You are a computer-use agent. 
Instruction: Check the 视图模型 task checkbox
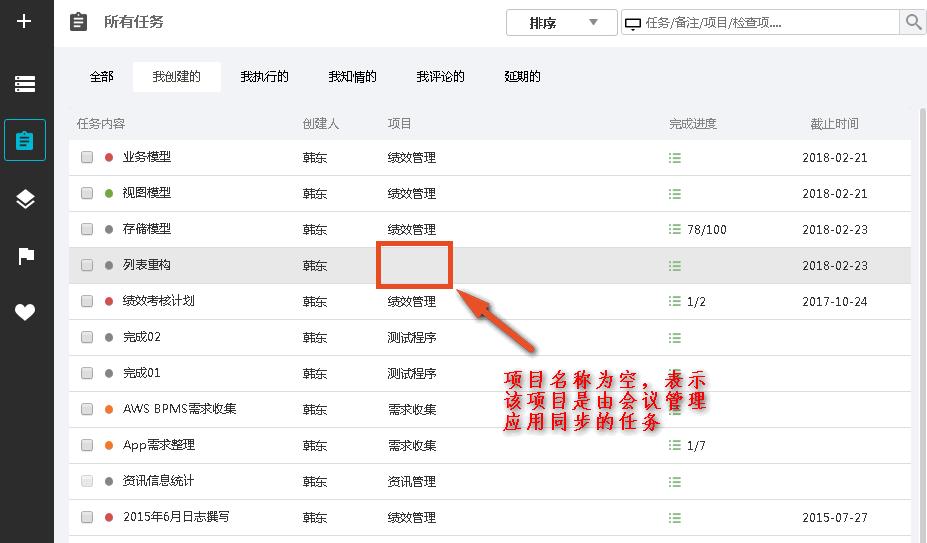tap(87, 193)
